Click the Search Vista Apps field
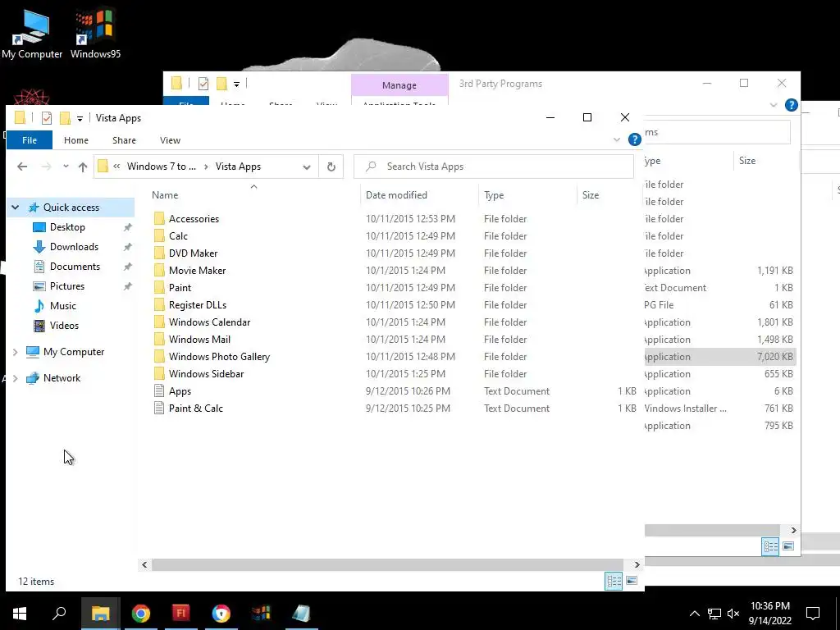 tap(493, 167)
